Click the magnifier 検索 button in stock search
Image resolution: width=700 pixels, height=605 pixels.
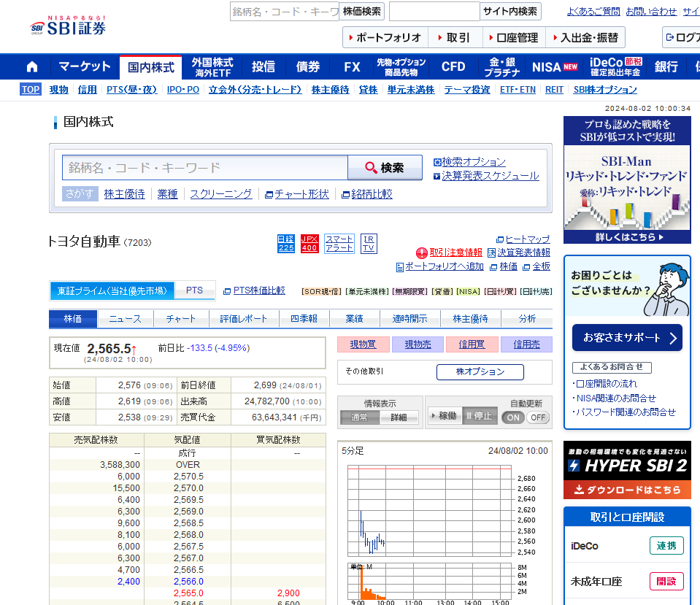[x=385, y=168]
